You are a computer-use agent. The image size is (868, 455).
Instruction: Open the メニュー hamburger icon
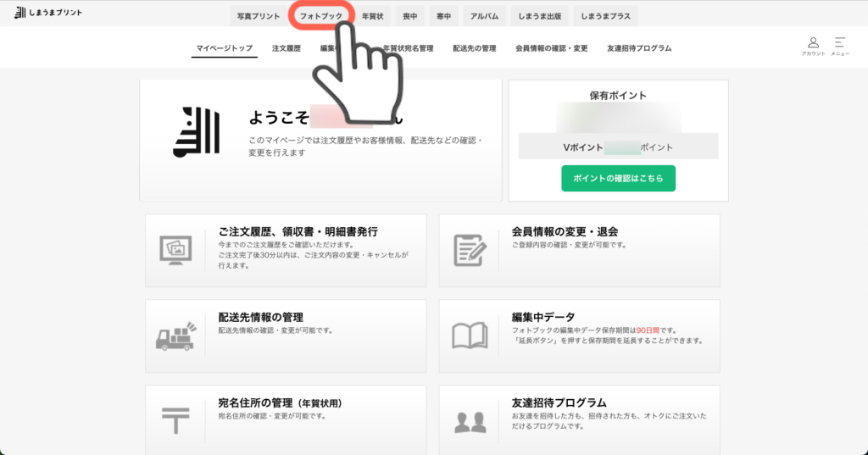[x=840, y=45]
